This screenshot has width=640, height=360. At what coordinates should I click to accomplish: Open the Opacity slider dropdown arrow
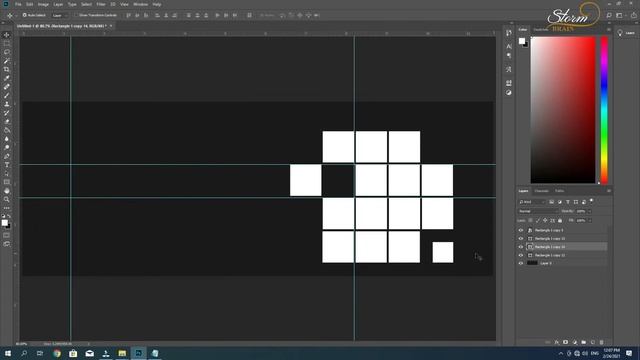coord(590,211)
